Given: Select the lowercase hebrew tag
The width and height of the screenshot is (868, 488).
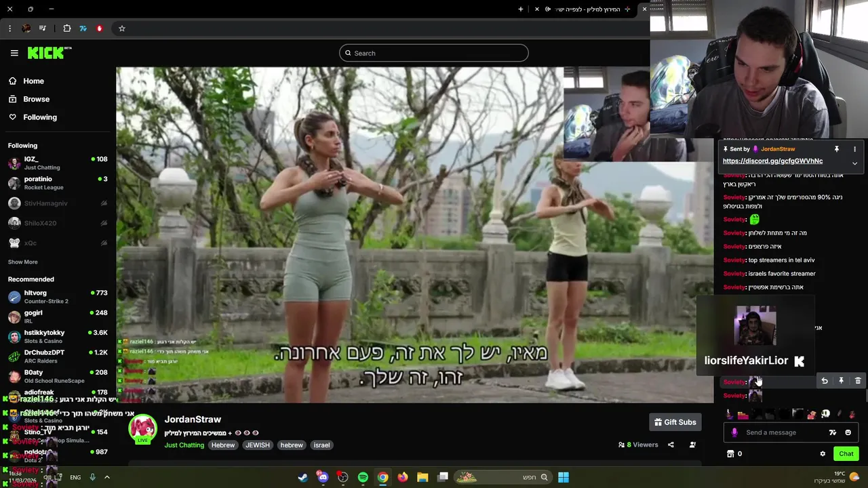Looking at the screenshot, I should tap(292, 445).
